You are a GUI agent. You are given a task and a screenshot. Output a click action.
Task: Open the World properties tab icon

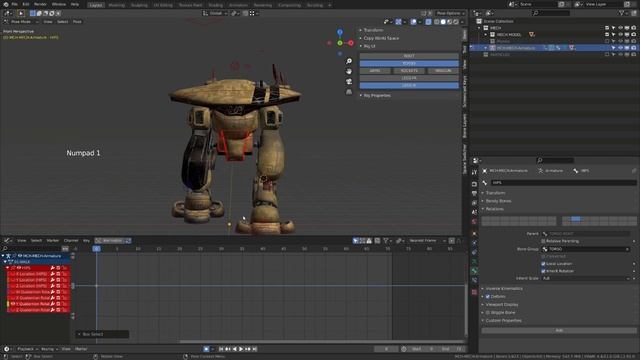tap(474, 222)
